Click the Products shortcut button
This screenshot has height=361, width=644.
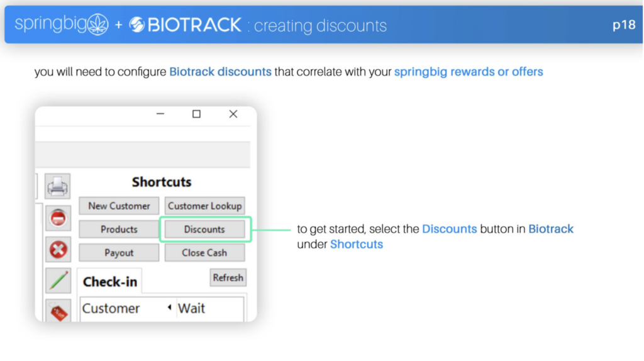point(119,229)
